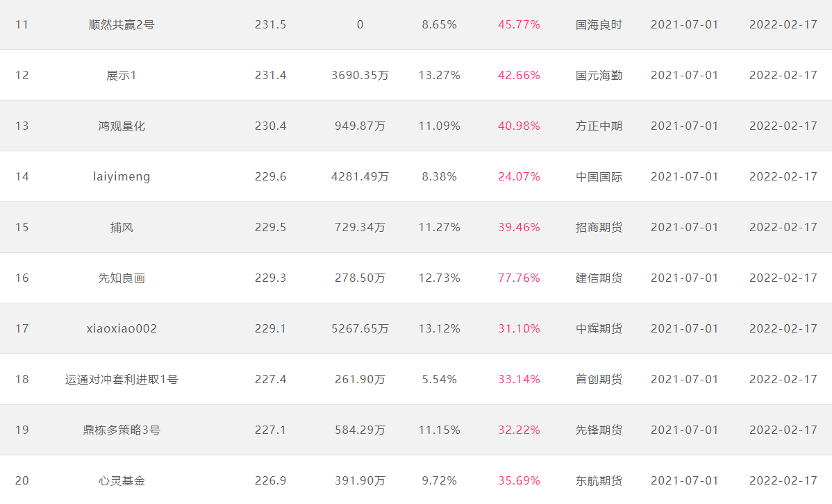This screenshot has width=832, height=504.
Task: Open 鸿观量化 account details
Action: (122, 126)
